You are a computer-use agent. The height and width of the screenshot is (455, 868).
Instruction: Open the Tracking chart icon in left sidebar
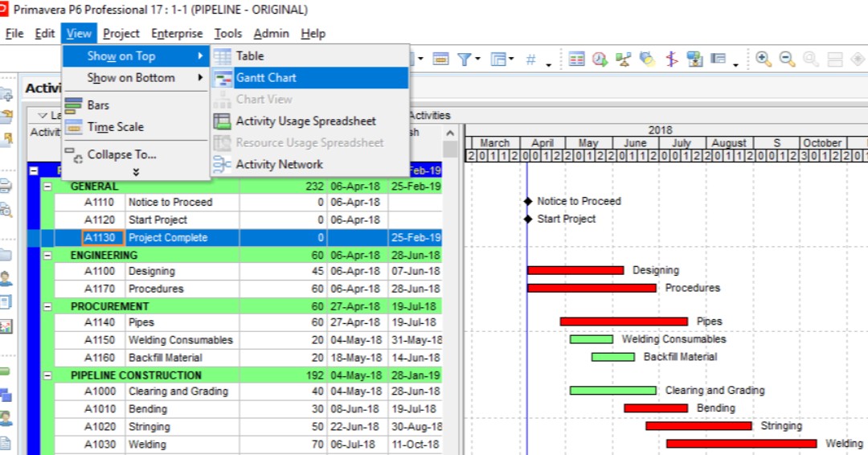coord(6,326)
